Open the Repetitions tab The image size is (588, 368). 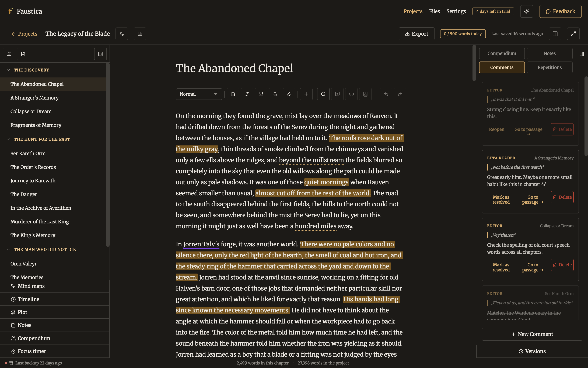click(x=549, y=67)
